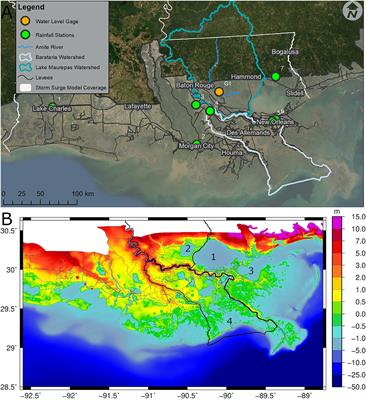This screenshot has height=400, width=366.
Task: Click the '-90°' longitude axis label
Action: pyautogui.click(x=227, y=395)
